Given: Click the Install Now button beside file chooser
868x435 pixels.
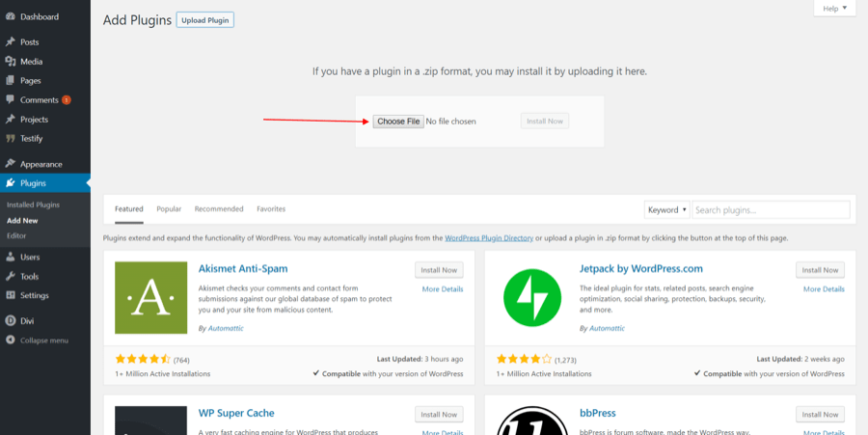Looking at the screenshot, I should click(x=545, y=122).
